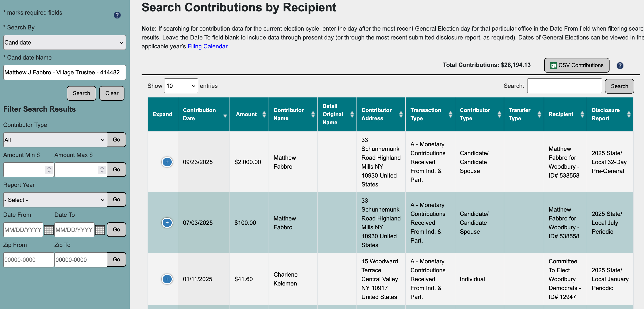Screen dimensions: 644x309
Task: Click the table Search text field
Action: point(564,86)
